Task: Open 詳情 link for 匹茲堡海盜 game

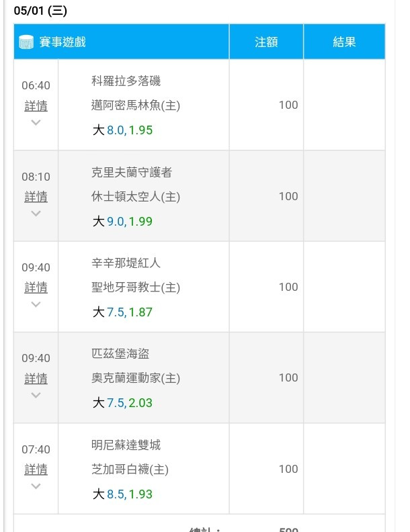Action: pos(36,379)
